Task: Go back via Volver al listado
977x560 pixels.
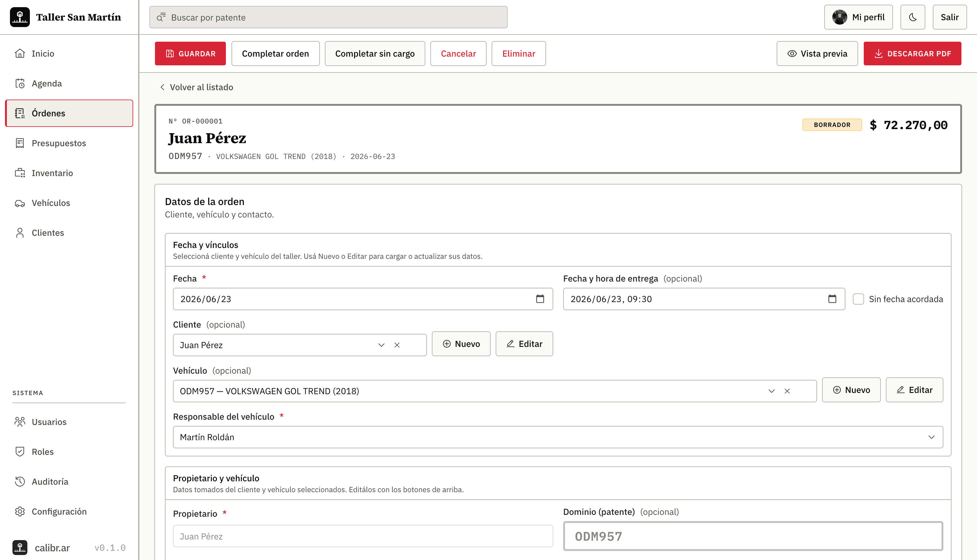Action: (197, 87)
